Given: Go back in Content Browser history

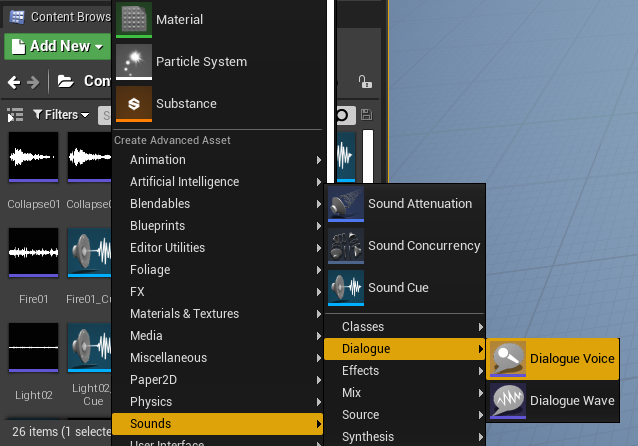Looking at the screenshot, I should tap(14, 82).
